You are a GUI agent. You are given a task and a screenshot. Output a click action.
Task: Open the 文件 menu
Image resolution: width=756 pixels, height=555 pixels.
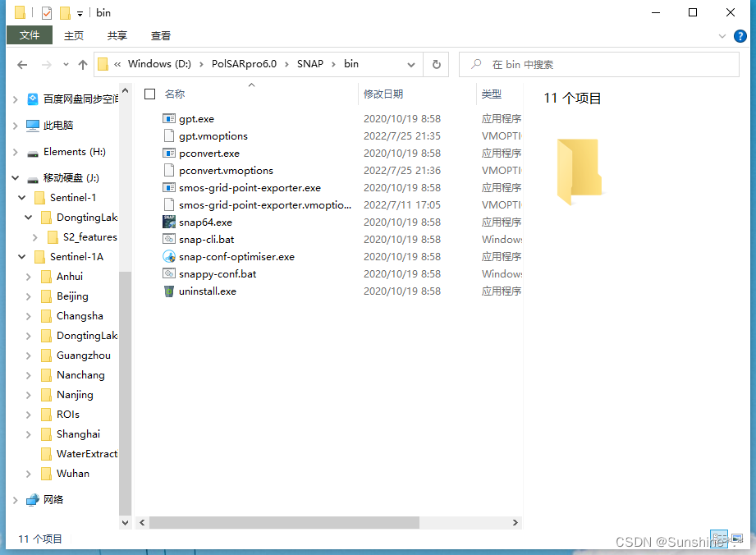[30, 35]
